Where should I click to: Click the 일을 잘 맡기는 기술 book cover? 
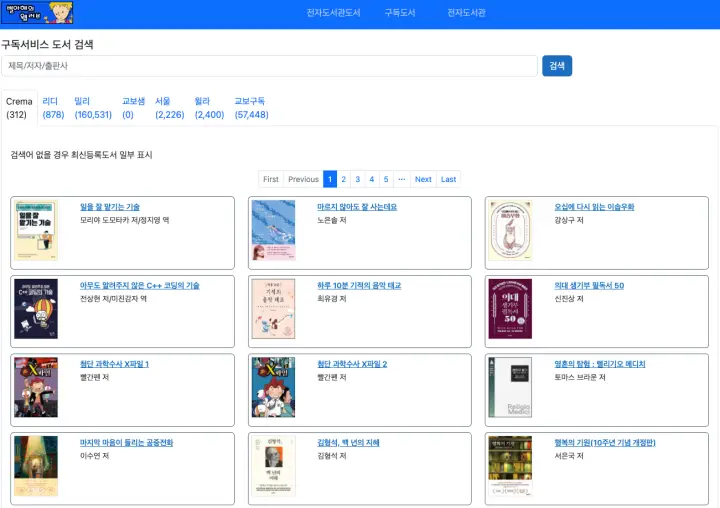click(36, 231)
